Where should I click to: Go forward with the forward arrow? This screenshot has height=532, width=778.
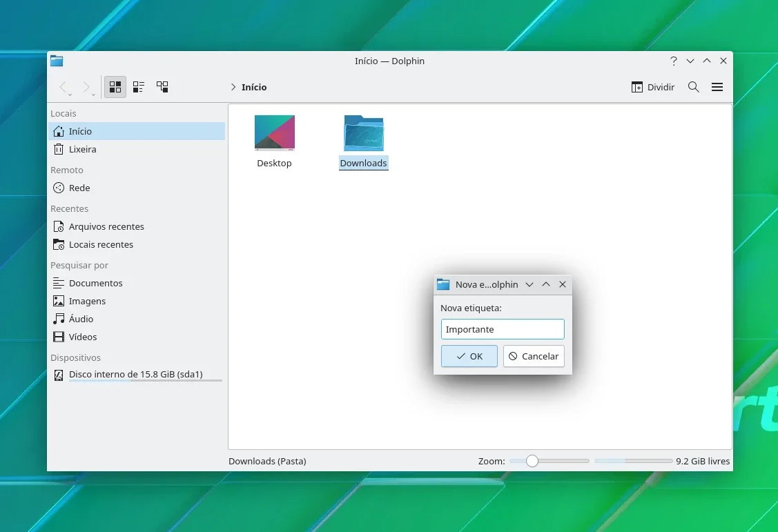86,87
